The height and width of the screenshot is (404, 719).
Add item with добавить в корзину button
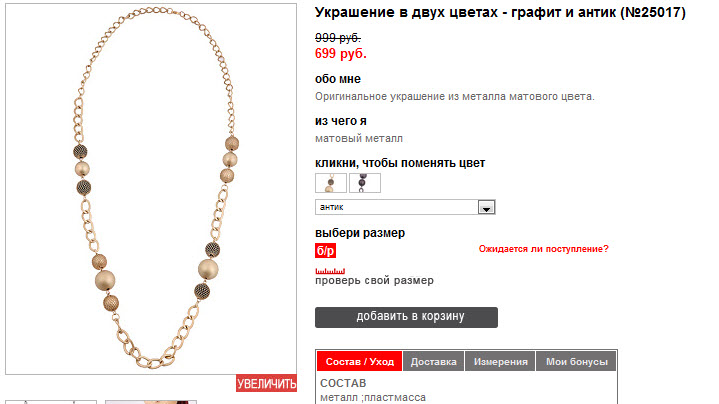point(406,317)
